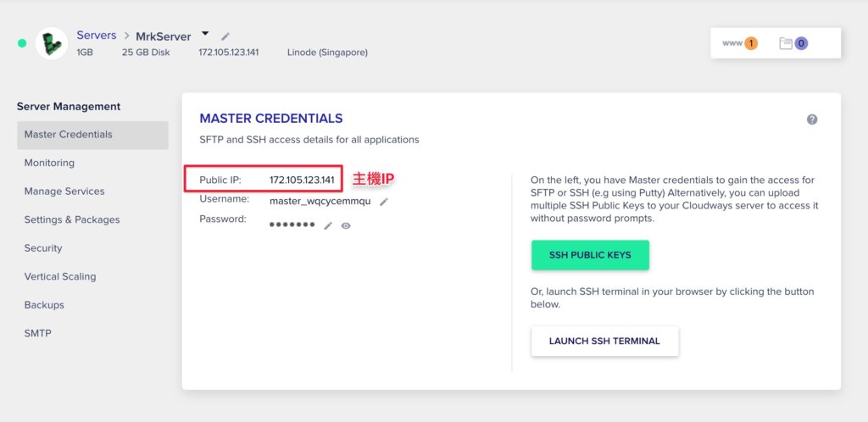Click the LAUNCH SSH TERMINAL button
This screenshot has height=422, width=868.
(x=604, y=341)
